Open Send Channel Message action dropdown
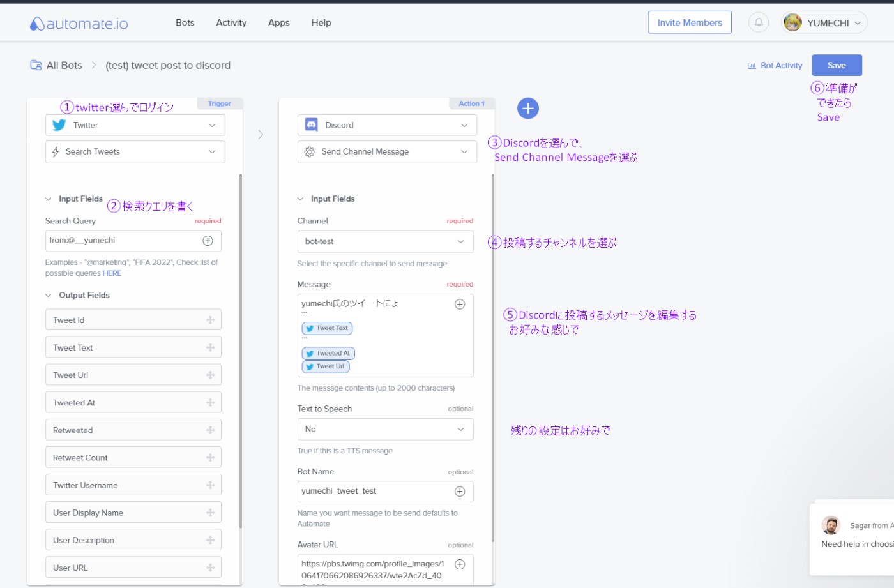The image size is (894, 588). coord(387,152)
